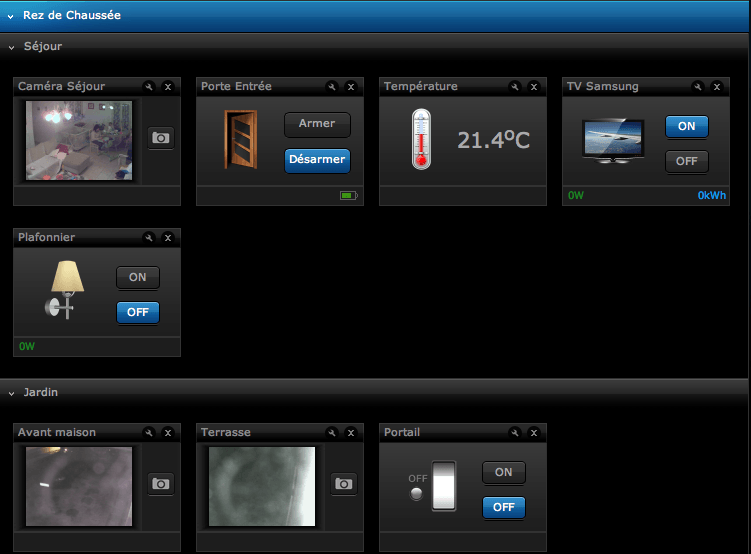Take snapshot of Avant maison camera

click(x=160, y=484)
